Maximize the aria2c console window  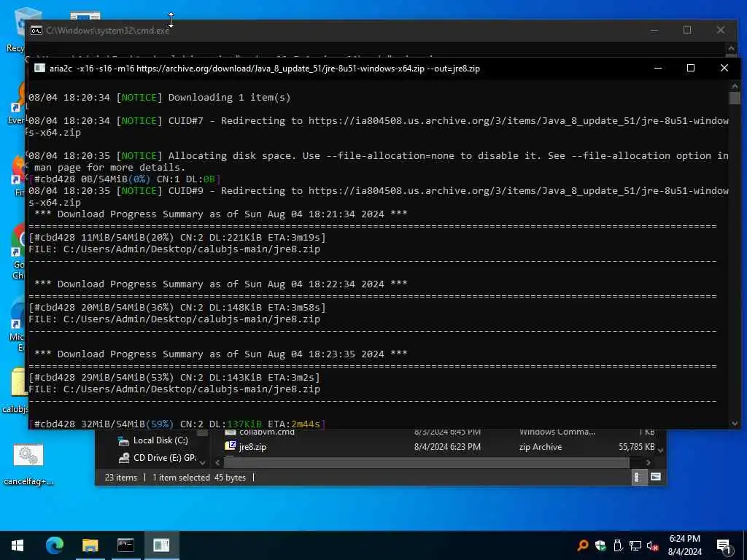click(x=691, y=68)
